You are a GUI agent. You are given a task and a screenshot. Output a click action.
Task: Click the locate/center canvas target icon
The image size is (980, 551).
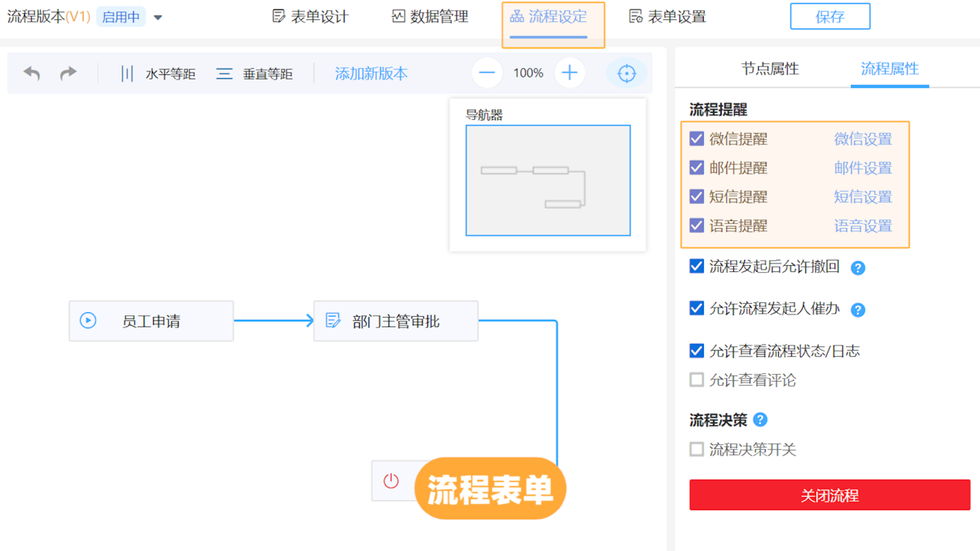(x=627, y=73)
